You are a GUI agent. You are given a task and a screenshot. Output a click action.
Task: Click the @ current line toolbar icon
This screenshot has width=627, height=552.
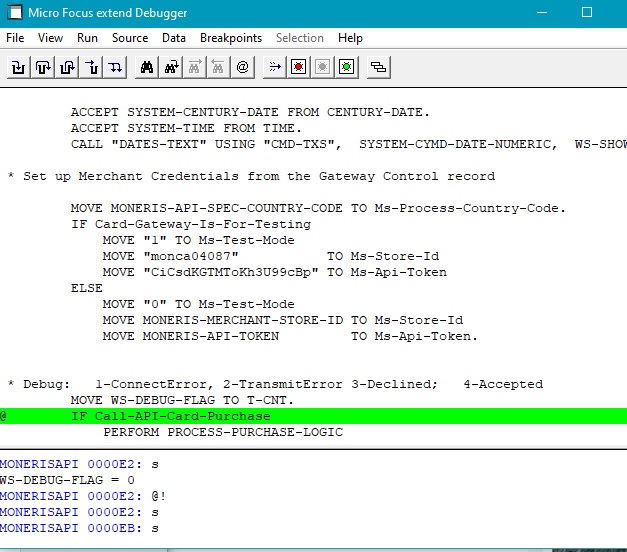click(x=242, y=67)
